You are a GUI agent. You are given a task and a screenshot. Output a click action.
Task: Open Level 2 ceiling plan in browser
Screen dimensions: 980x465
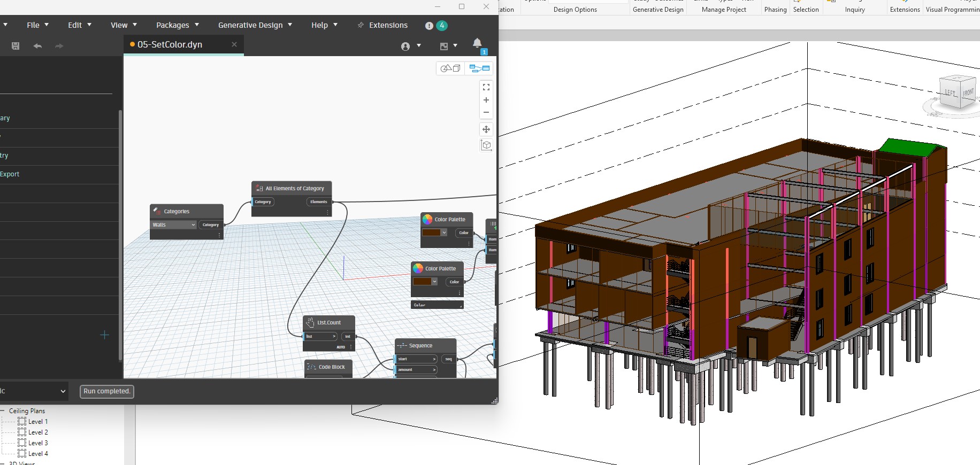click(38, 432)
